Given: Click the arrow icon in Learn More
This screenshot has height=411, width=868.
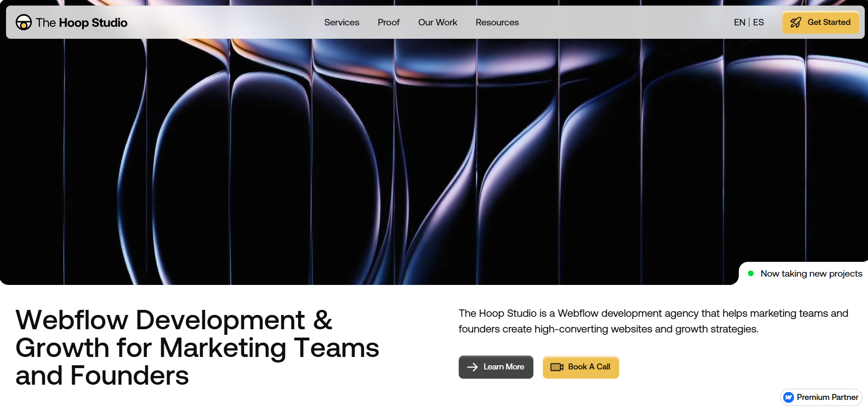Looking at the screenshot, I should [473, 367].
